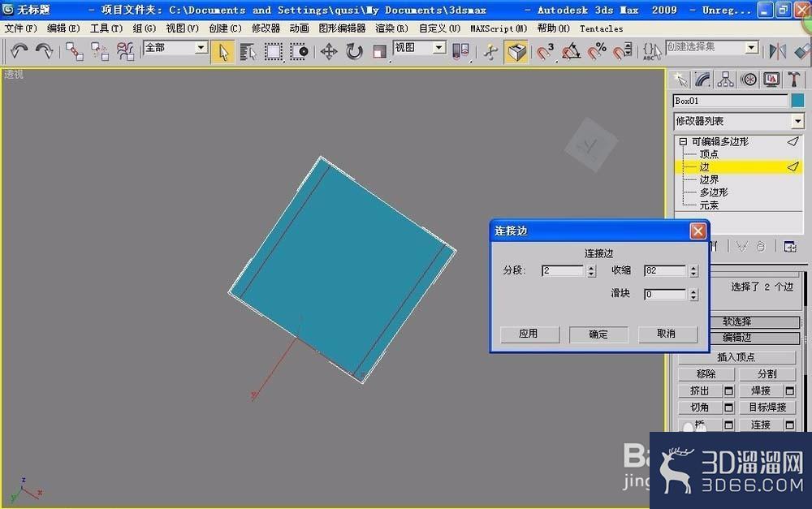Image resolution: width=812 pixels, height=509 pixels.
Task: Select the 多边形 sub-object level
Action: click(714, 192)
